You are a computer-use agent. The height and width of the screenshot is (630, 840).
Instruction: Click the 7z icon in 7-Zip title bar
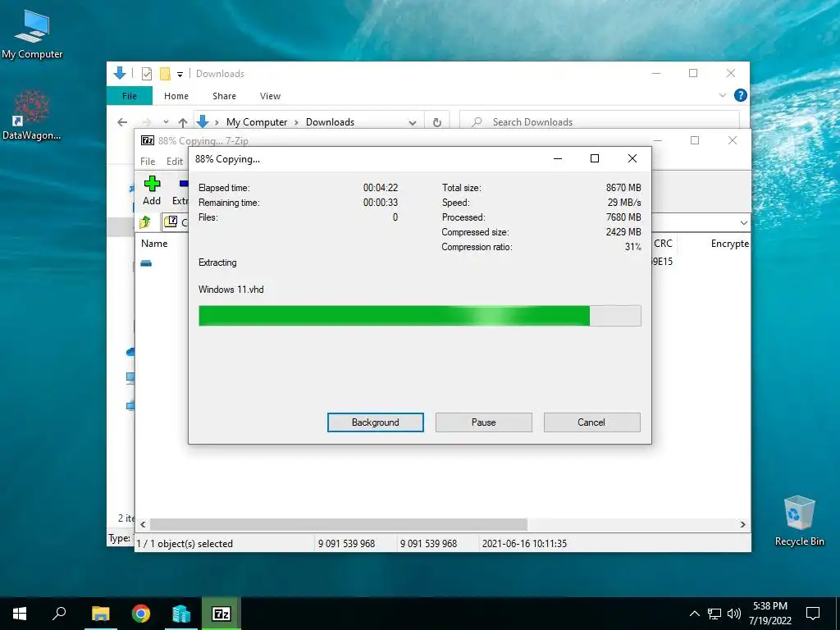[148, 140]
